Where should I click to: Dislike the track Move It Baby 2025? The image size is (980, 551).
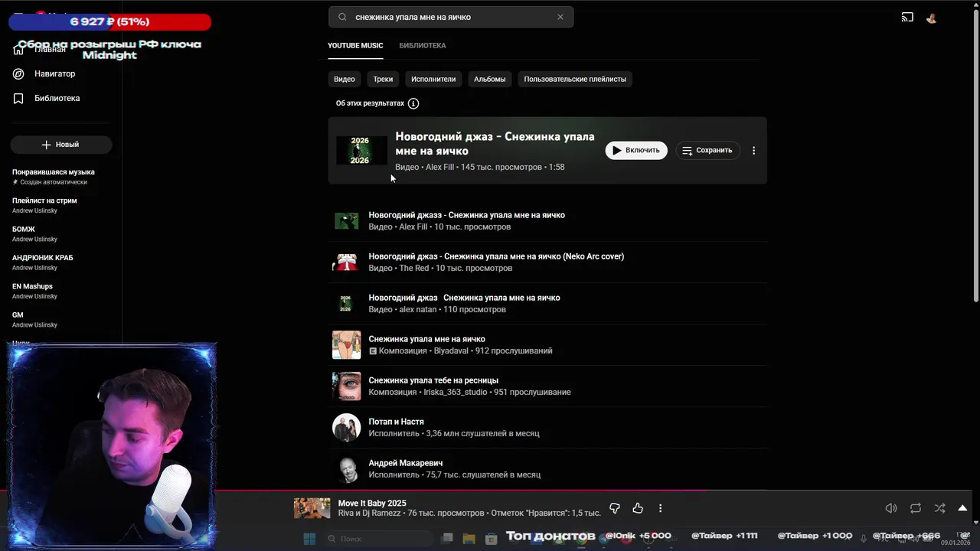pyautogui.click(x=614, y=508)
